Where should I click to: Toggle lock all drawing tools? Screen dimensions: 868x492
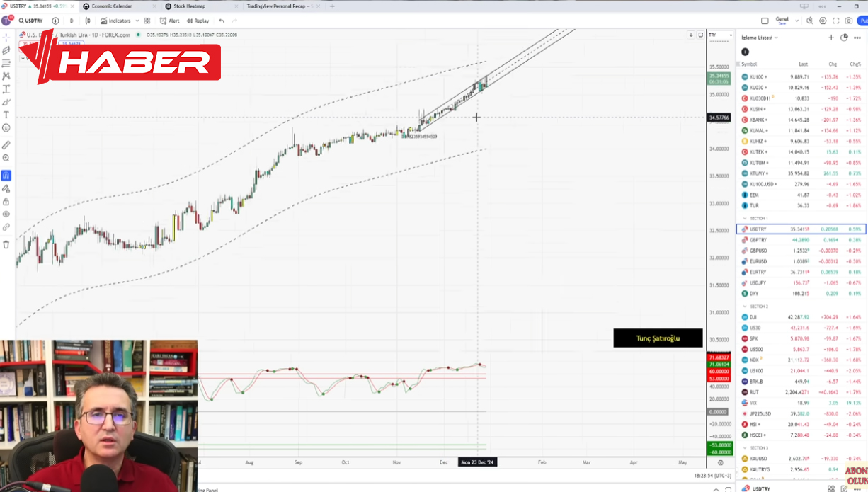click(x=6, y=202)
